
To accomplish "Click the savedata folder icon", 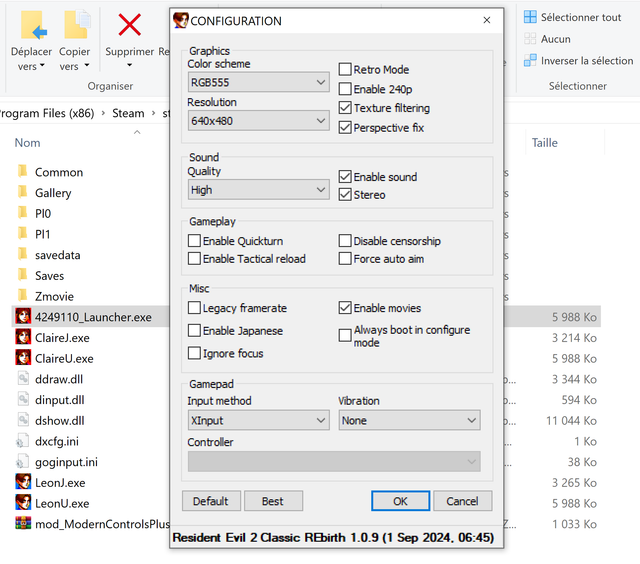I will [x=23, y=255].
